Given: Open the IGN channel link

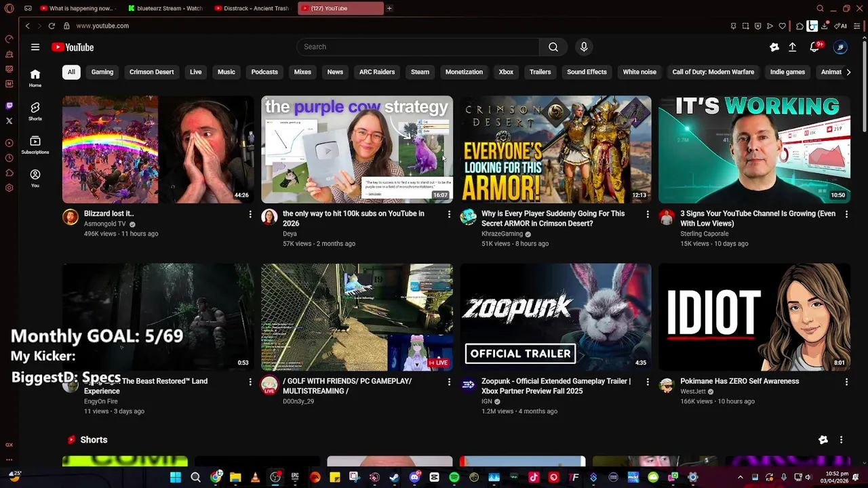Looking at the screenshot, I should pyautogui.click(x=486, y=401).
